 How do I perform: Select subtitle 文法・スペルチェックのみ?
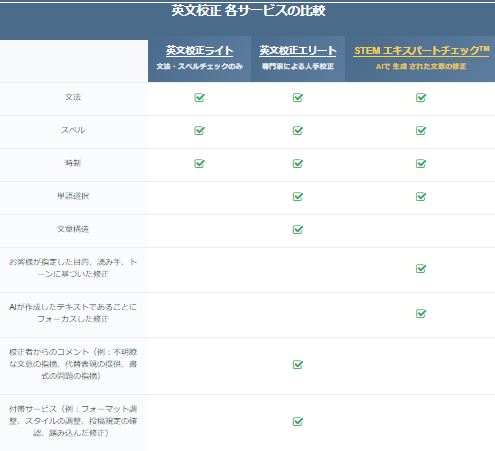point(199,66)
